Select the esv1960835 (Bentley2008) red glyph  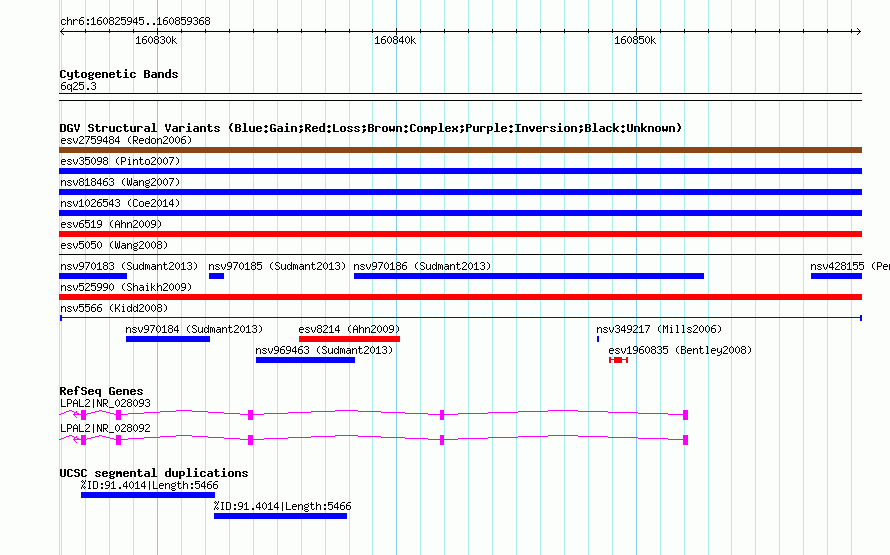[x=618, y=360]
